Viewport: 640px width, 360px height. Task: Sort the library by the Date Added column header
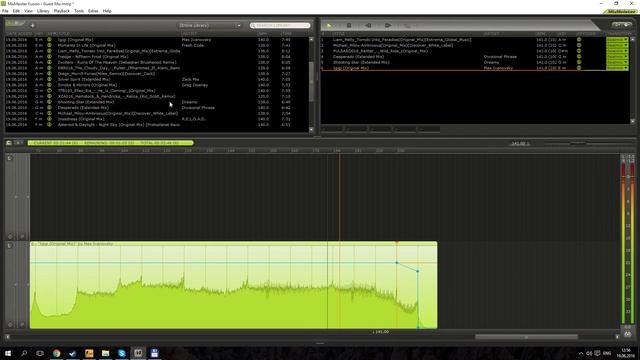coord(19,34)
